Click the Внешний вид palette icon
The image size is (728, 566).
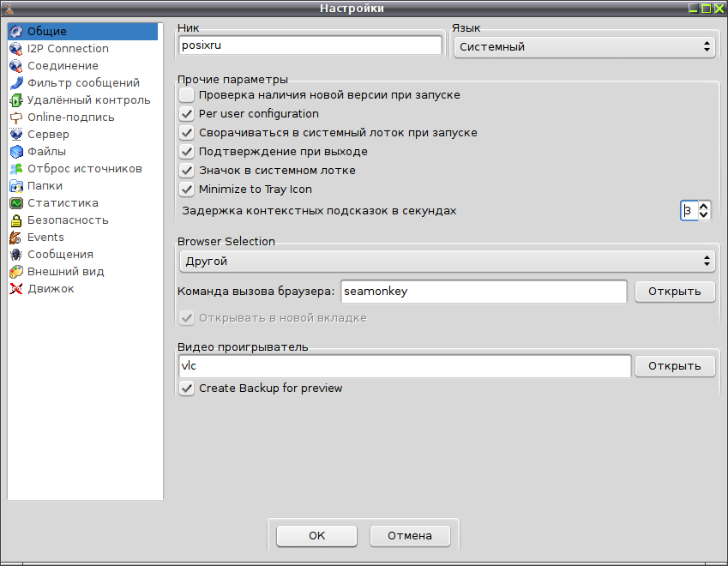pos(16,272)
